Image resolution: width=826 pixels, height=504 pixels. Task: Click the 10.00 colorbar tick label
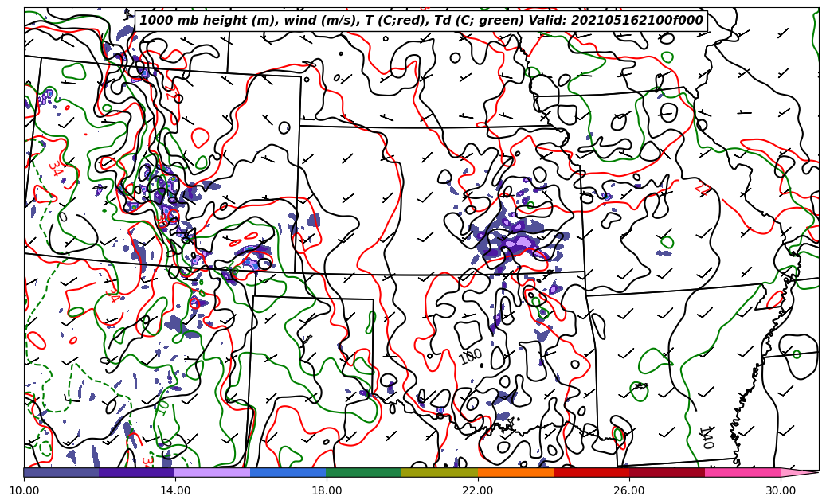pyautogui.click(x=24, y=490)
